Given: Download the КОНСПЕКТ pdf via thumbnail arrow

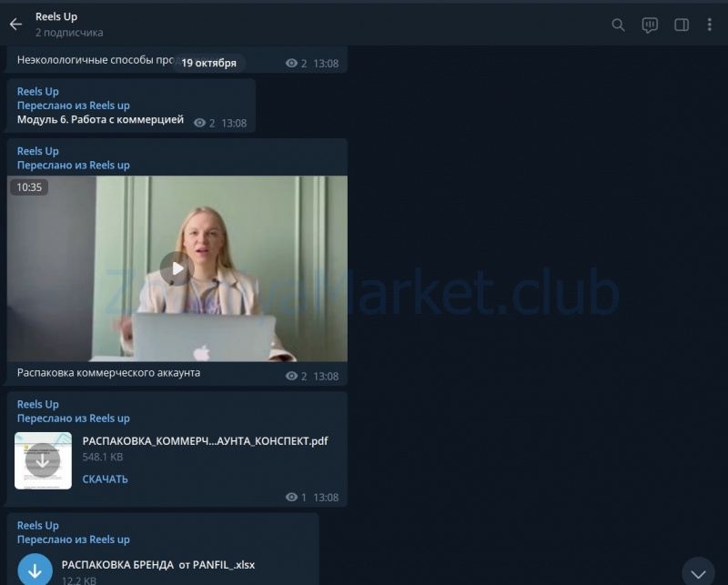Looking at the screenshot, I should 43,460.
